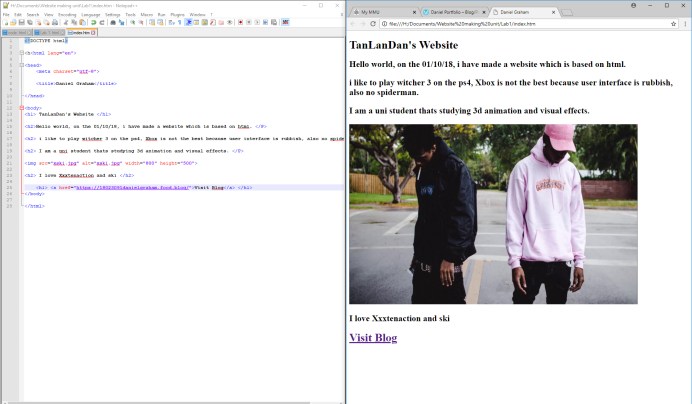Open the Plugins menu
692x404 pixels.
177,15
